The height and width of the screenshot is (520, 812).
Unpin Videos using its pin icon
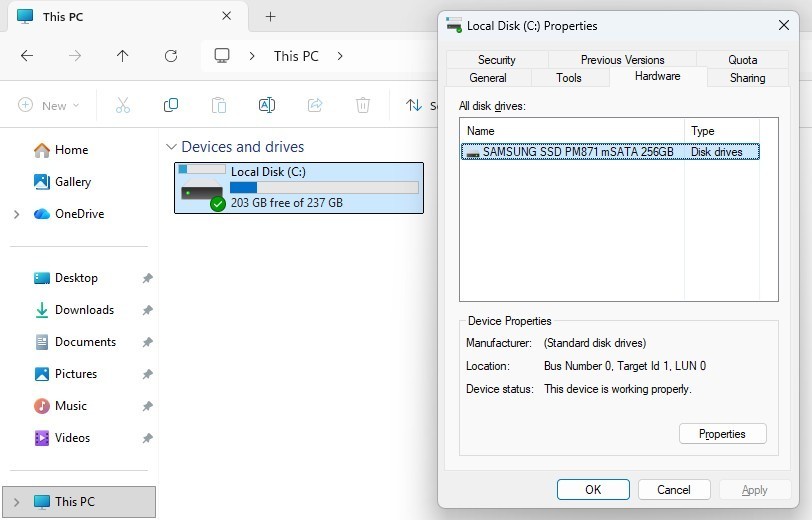pyautogui.click(x=148, y=438)
